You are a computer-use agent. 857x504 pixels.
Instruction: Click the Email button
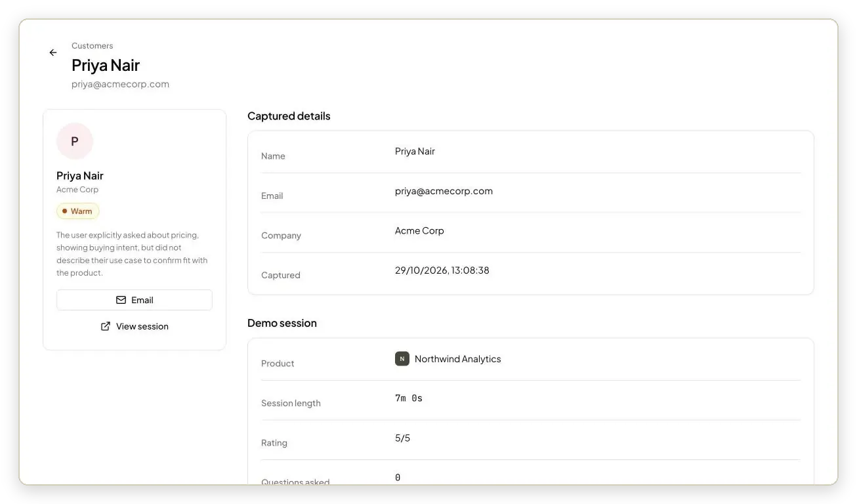coord(135,300)
